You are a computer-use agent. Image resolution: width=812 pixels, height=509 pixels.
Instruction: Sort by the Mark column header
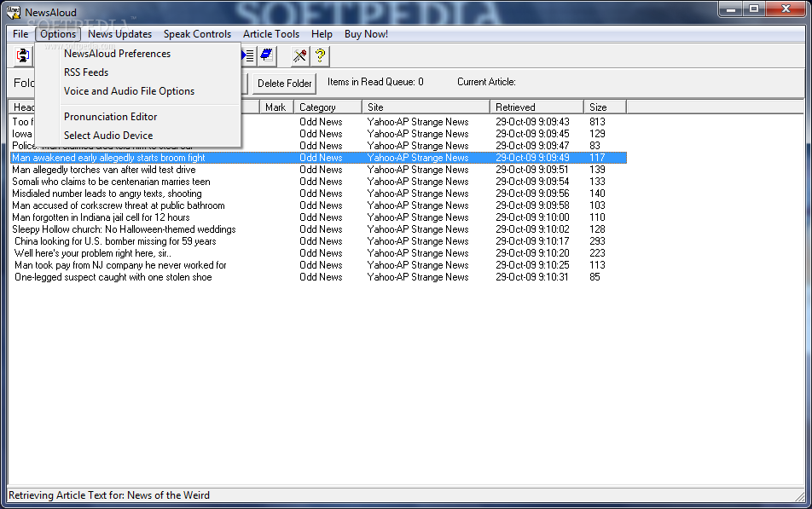(276, 107)
